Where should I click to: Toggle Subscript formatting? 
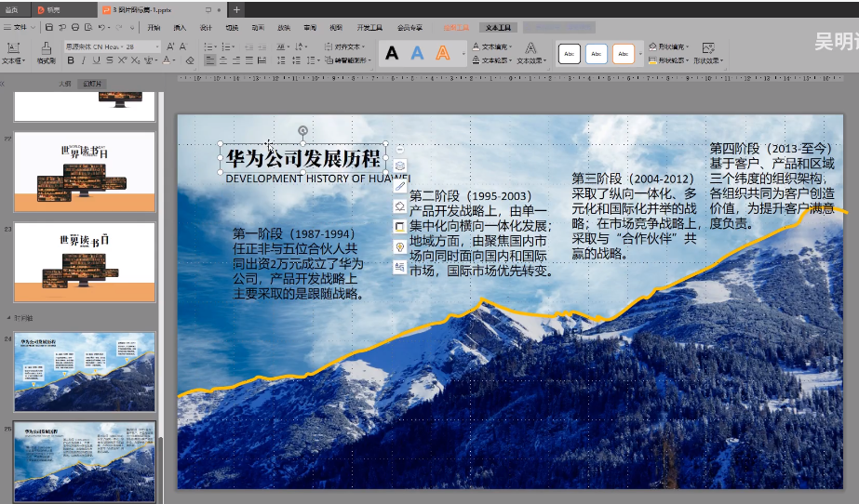click(x=135, y=60)
